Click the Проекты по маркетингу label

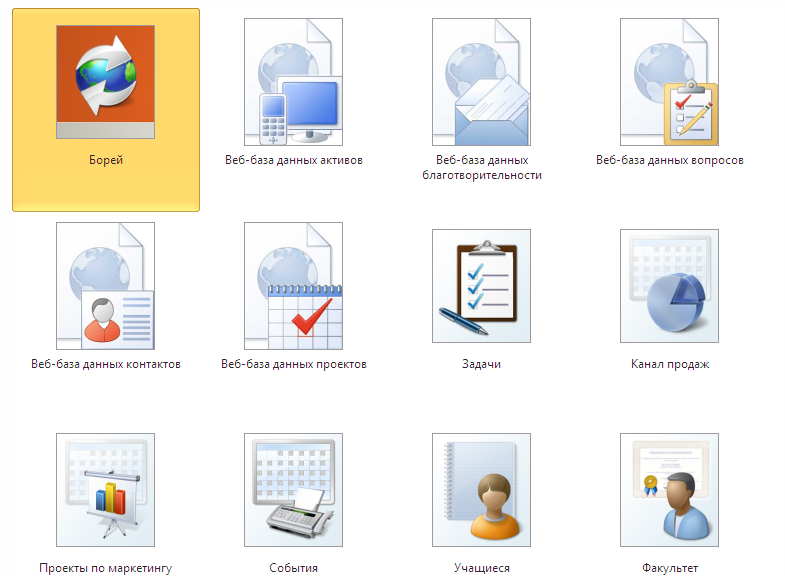106,568
